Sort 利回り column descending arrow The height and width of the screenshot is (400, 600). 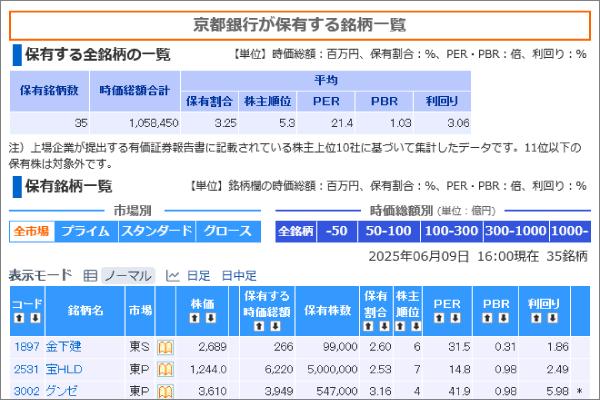[x=553, y=318]
